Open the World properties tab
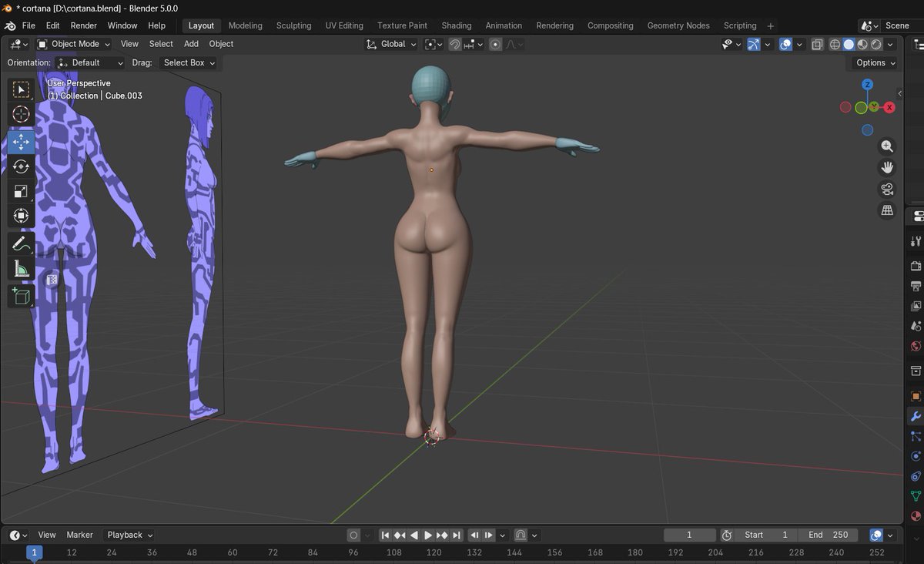This screenshot has width=924, height=564. click(916, 347)
